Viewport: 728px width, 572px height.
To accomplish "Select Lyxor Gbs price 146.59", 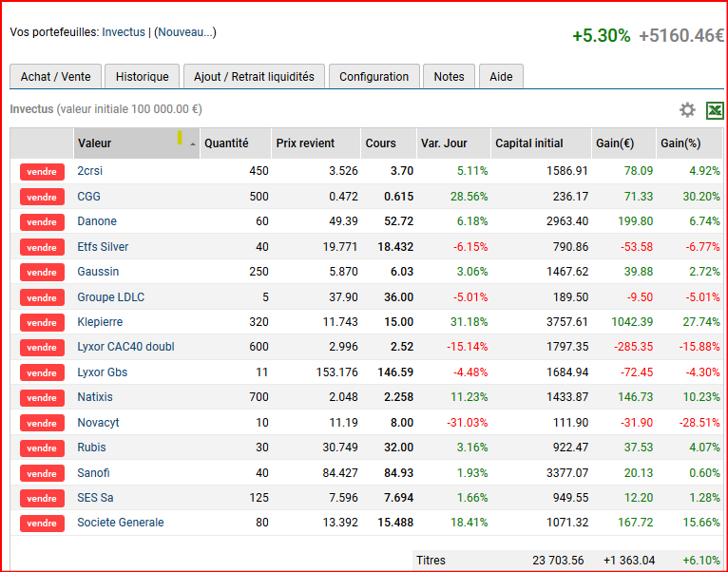I will point(395,372).
